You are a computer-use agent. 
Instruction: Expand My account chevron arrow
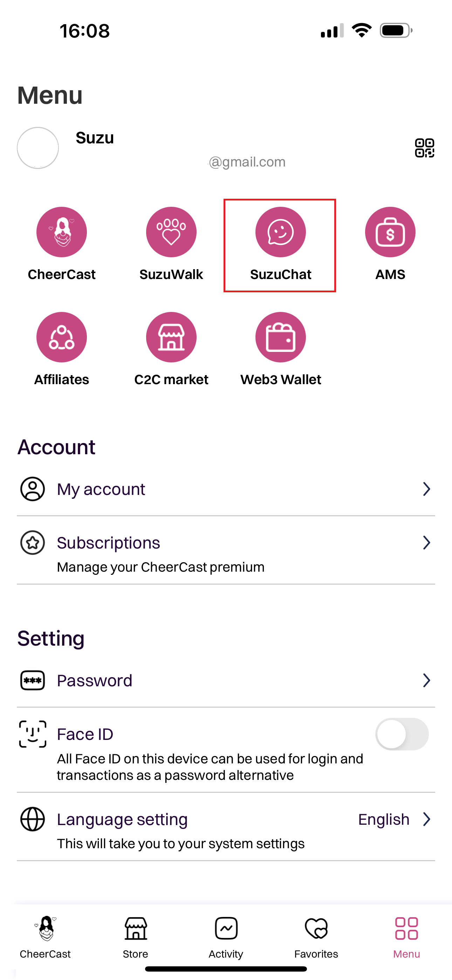tap(426, 489)
